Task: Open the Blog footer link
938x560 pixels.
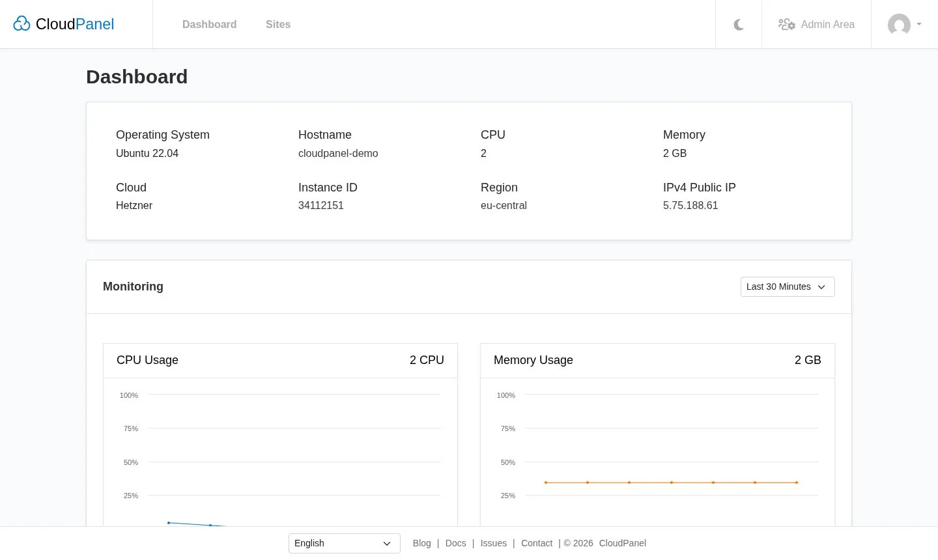Action: pos(421,543)
